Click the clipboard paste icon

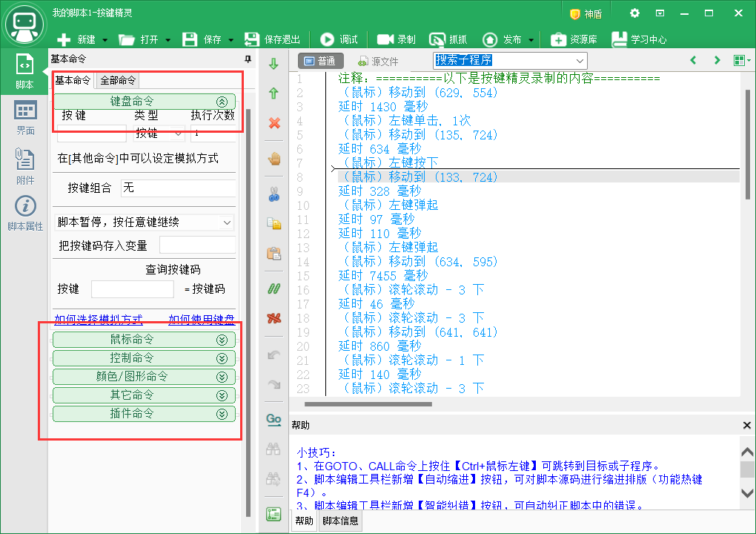(x=273, y=253)
